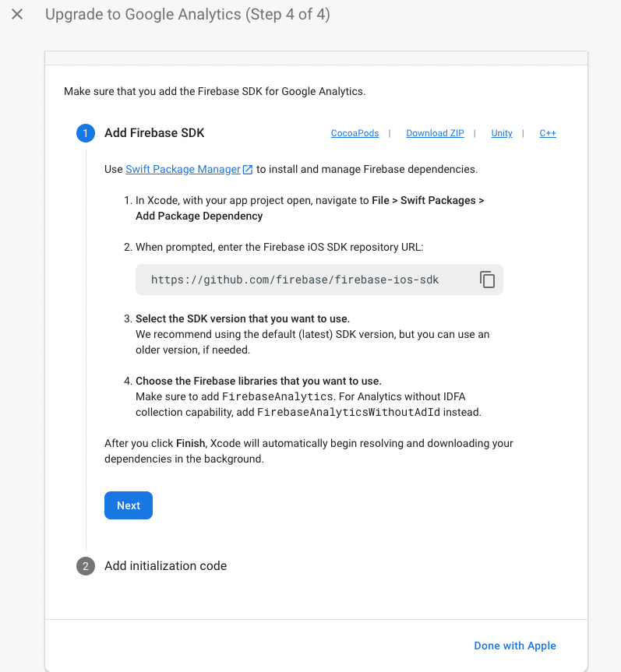
Task: Click the 'Select the SDK version' instruction
Action: (x=243, y=318)
